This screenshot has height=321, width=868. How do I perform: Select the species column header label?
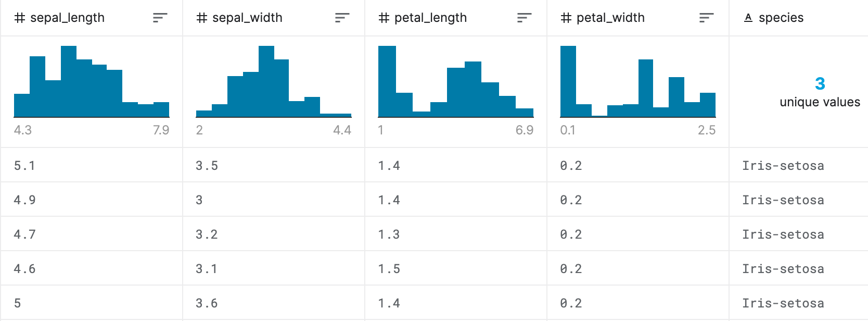point(781,18)
